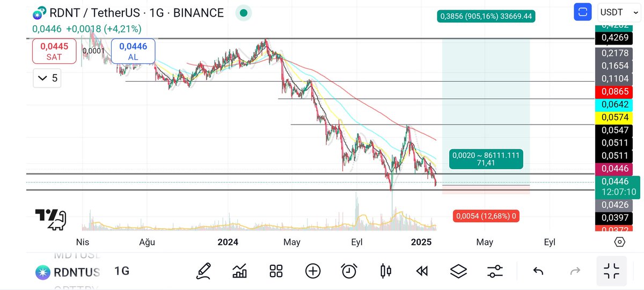Click the 0,0547 price axis label

614,130
